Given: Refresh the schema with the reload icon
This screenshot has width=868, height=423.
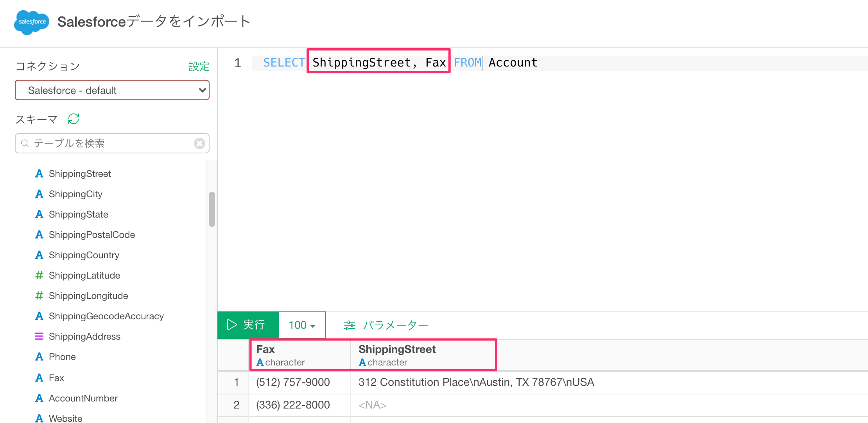Looking at the screenshot, I should (74, 119).
